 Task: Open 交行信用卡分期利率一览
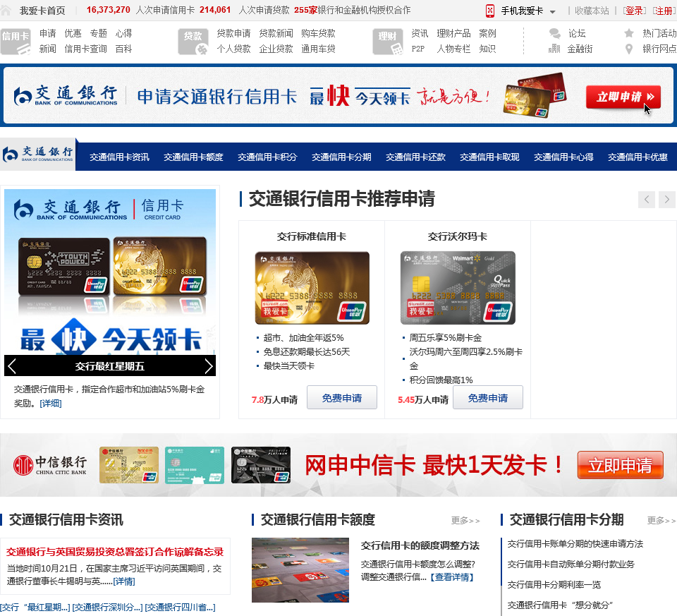point(554,585)
